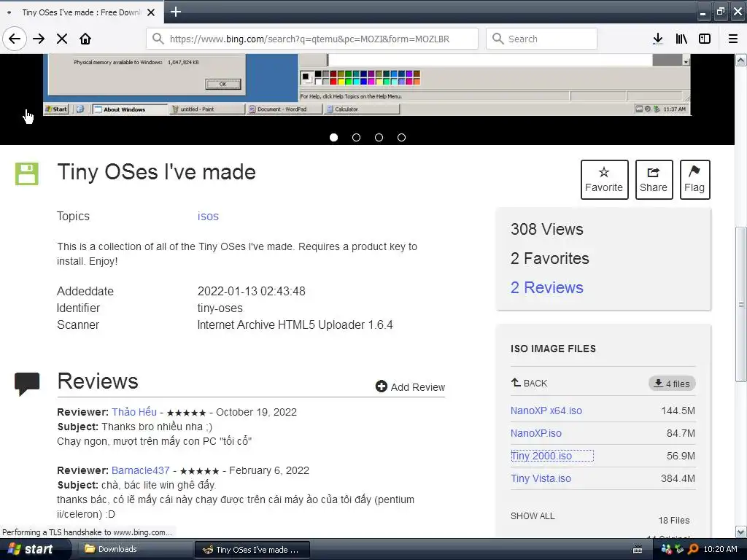
Task: Click the page scroll up arrow
Action: 741,60
